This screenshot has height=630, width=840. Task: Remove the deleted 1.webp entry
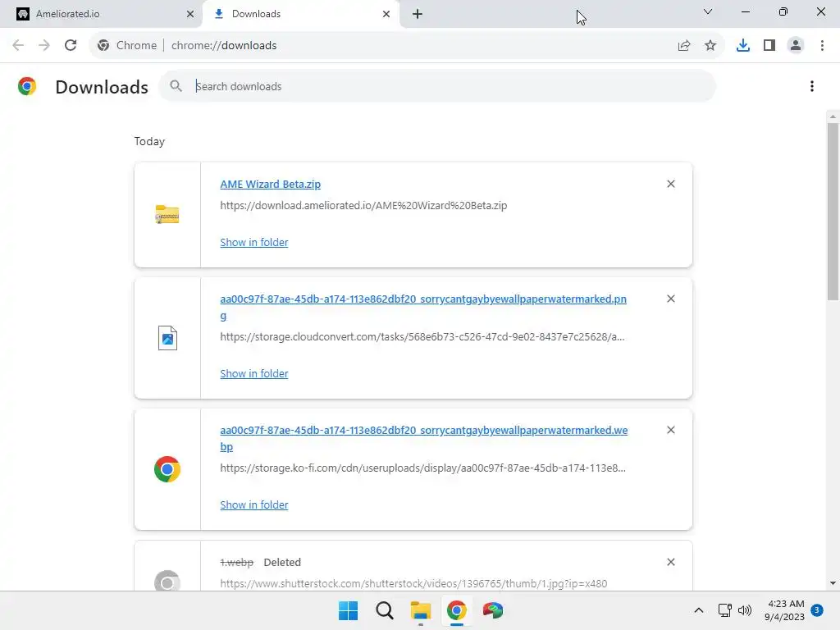pyautogui.click(x=671, y=562)
